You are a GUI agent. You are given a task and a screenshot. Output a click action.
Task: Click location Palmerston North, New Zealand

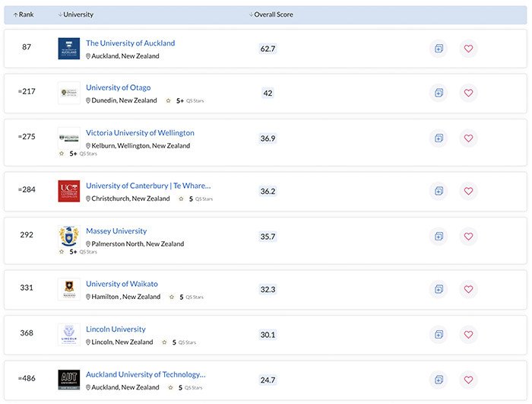click(x=135, y=243)
